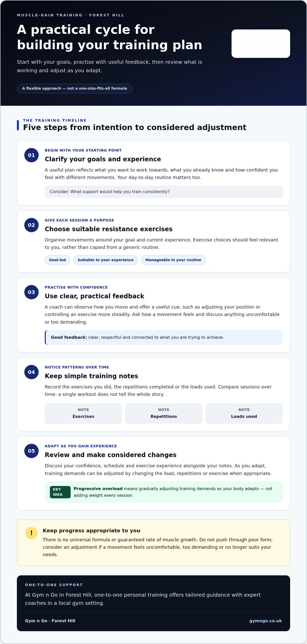Select the Manageable in your routine tag
307x644 pixels.
[173, 260]
